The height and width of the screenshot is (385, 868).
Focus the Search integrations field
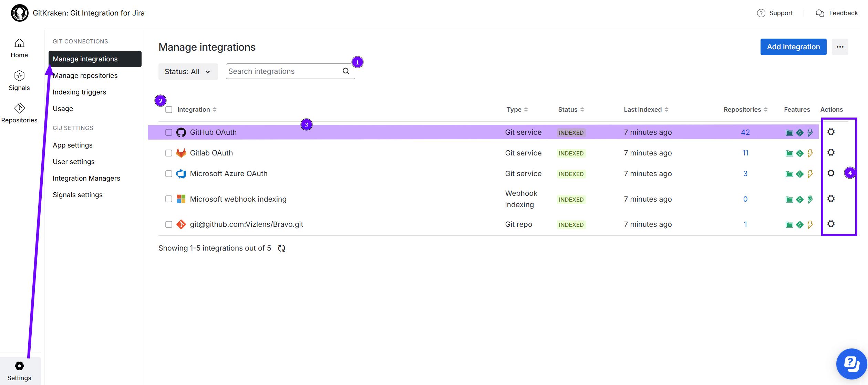click(282, 71)
